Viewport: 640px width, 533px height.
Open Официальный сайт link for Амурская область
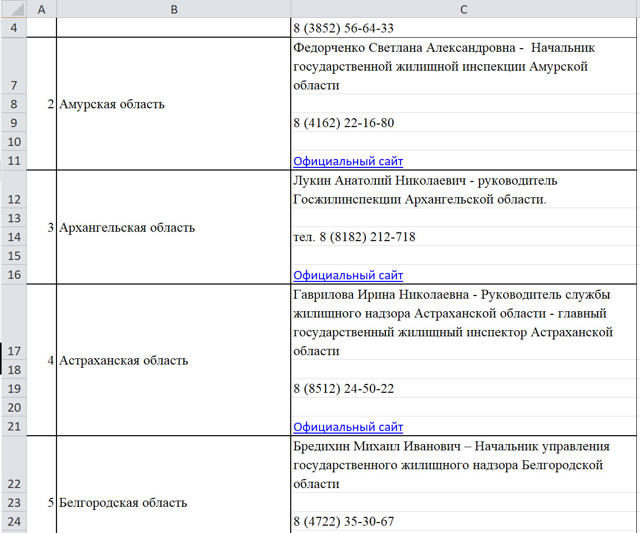pos(348,161)
